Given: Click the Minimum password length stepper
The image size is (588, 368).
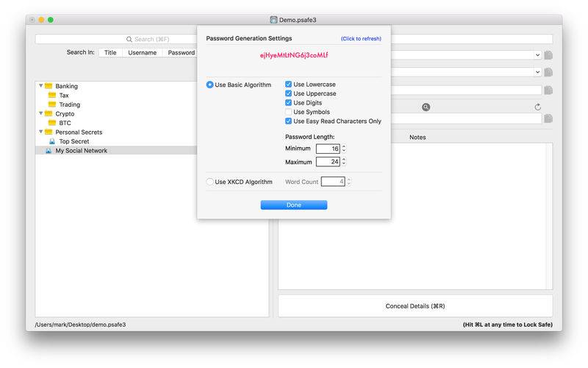Looking at the screenshot, I should click(x=344, y=149).
